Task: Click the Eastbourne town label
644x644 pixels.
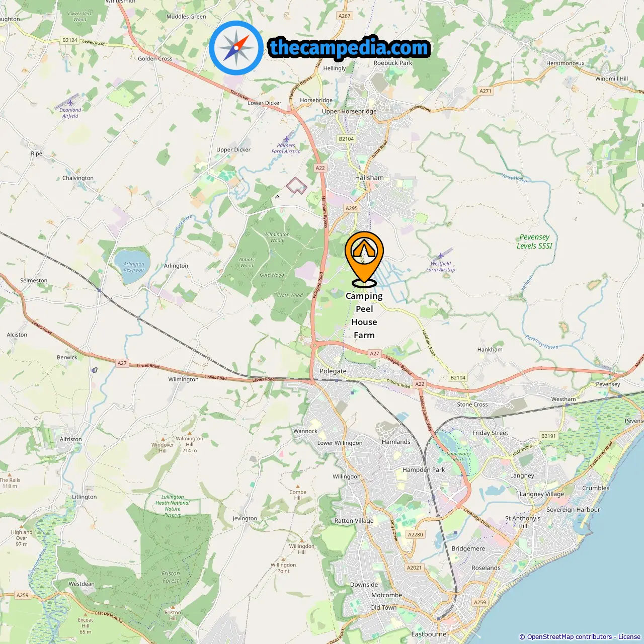Action: click(x=429, y=634)
